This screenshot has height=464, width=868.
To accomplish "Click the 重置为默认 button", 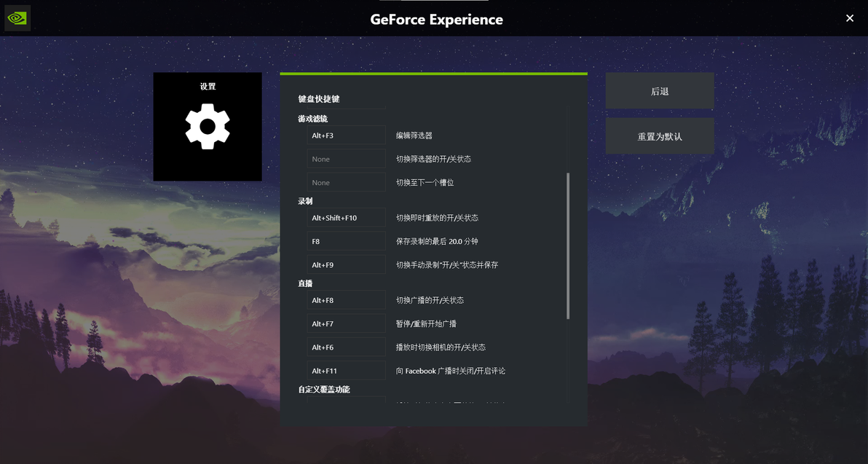I will [659, 135].
